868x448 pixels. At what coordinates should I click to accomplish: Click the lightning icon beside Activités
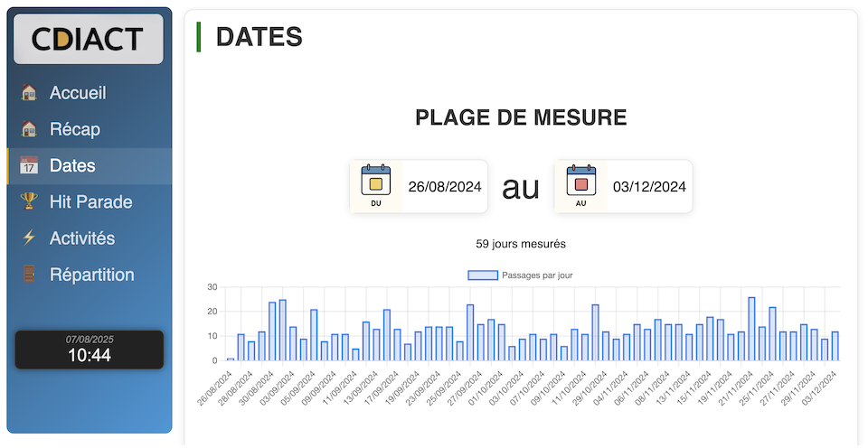coord(29,238)
